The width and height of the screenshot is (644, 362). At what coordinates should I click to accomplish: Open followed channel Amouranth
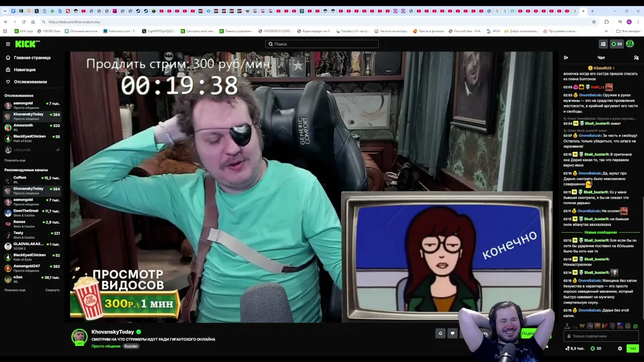pos(32,127)
